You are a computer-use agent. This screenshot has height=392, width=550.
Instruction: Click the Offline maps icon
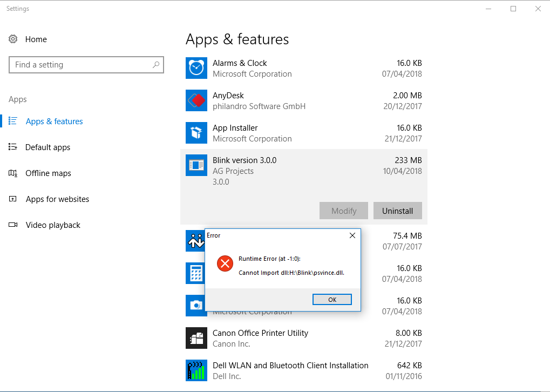(x=12, y=173)
